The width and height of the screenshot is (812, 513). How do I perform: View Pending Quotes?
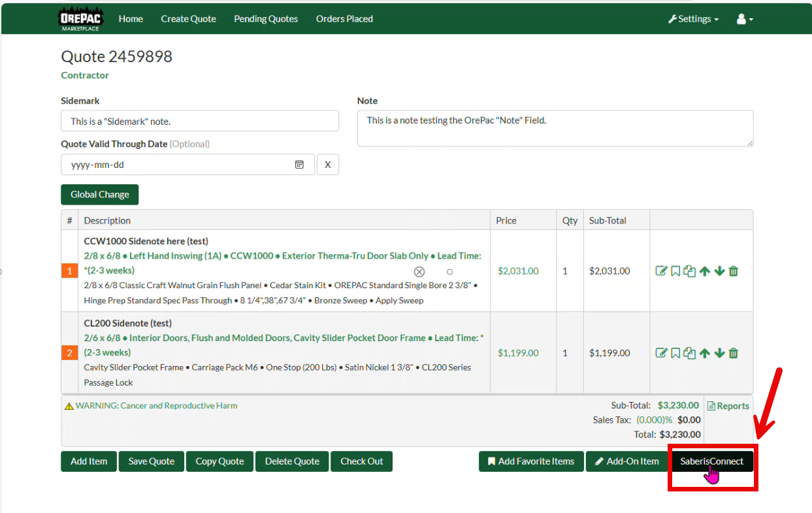(266, 19)
